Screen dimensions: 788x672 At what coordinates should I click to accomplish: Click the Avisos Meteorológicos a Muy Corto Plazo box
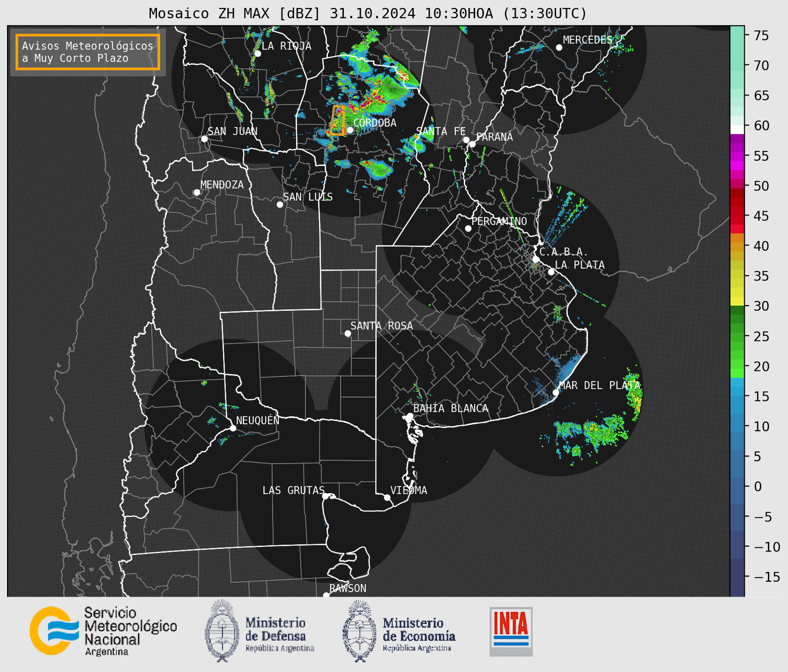[x=88, y=52]
